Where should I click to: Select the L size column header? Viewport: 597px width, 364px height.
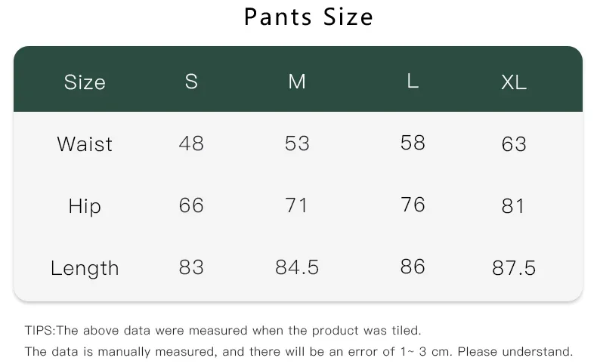click(x=413, y=81)
